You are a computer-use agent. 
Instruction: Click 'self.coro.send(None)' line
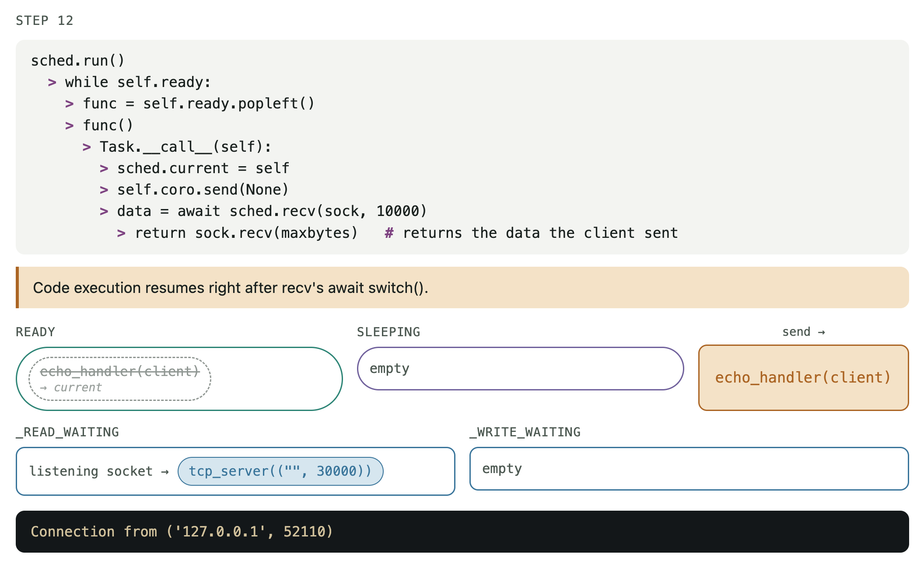(203, 190)
